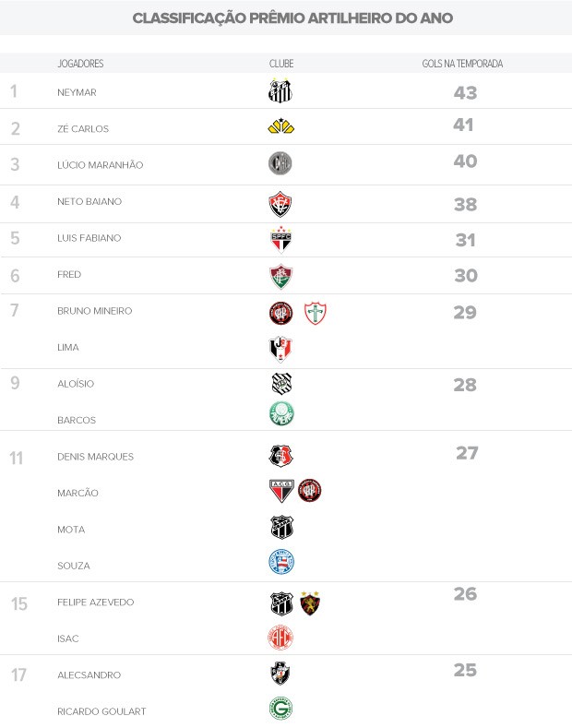Click the Jogadores column header
The image size is (572, 728).
point(80,64)
